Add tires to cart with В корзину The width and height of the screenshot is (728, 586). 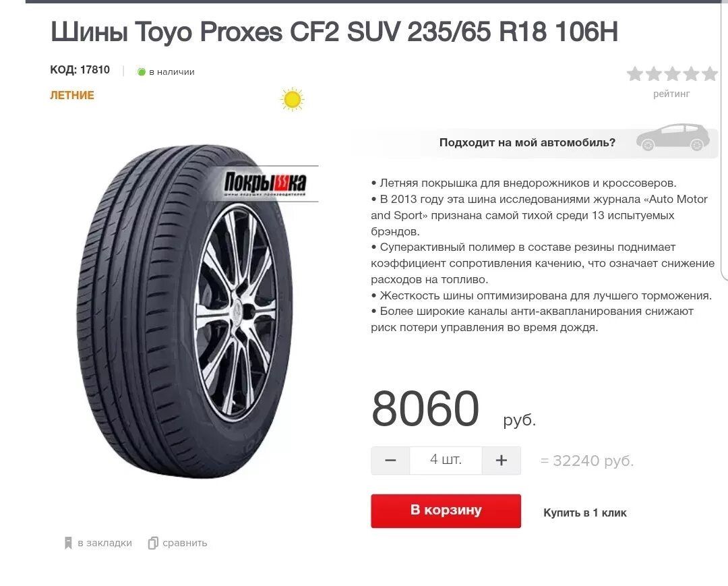tap(446, 510)
